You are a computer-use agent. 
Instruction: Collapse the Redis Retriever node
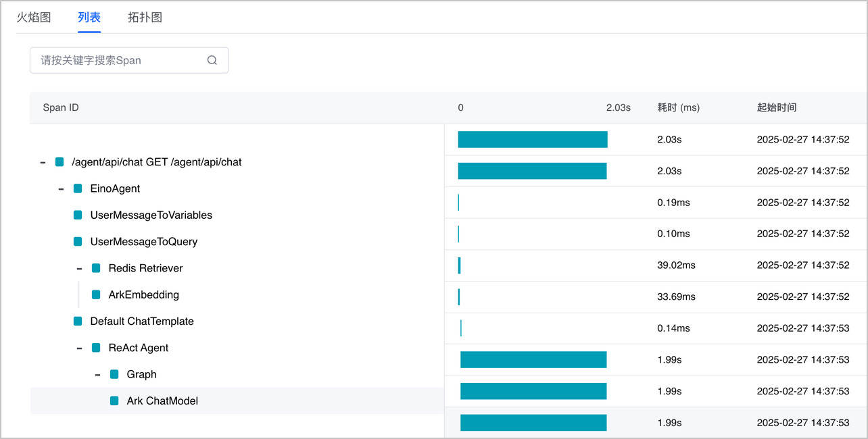[x=79, y=268]
